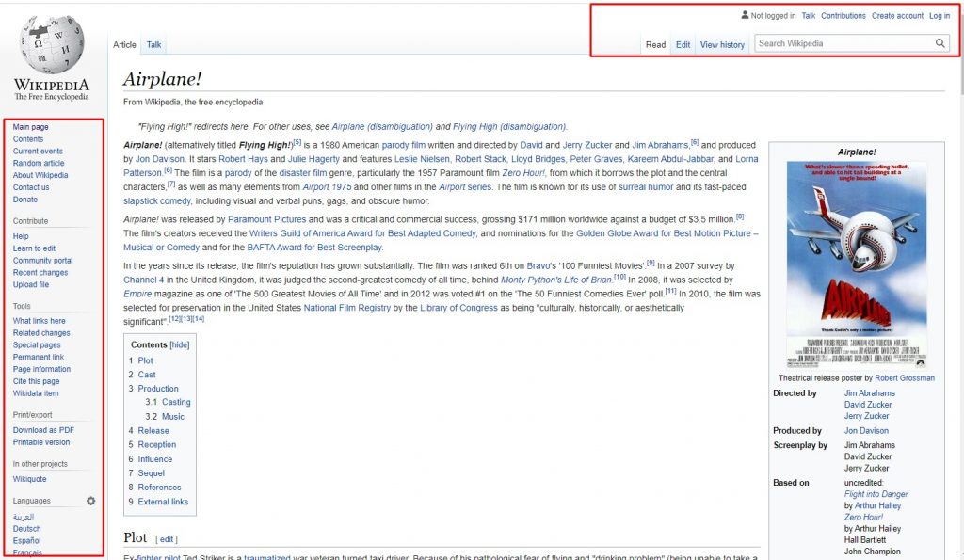The width and height of the screenshot is (964, 560).
Task: Jump to Plot in Contents
Action: pos(145,360)
